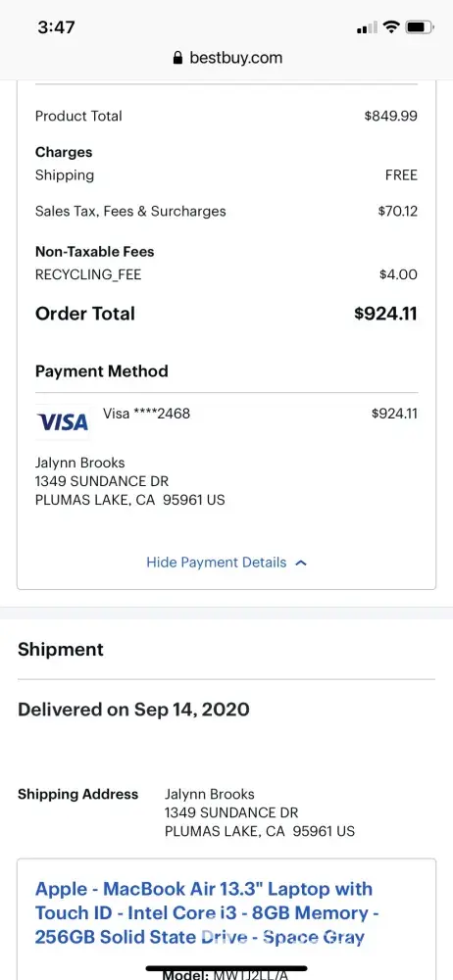Tap the Order Total amount $924.11
The height and width of the screenshot is (980, 453).
(385, 314)
